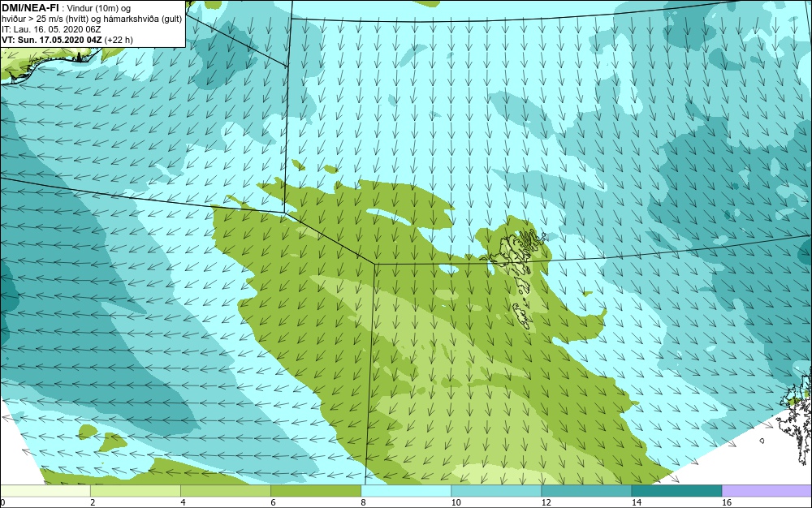Click the legend label "12"
The height and width of the screenshot is (508, 812).
click(x=546, y=502)
